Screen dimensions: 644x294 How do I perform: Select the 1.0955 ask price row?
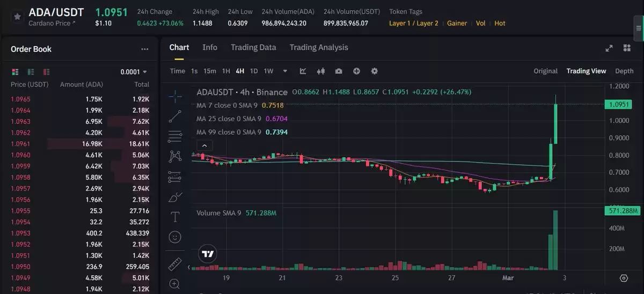[x=80, y=211]
